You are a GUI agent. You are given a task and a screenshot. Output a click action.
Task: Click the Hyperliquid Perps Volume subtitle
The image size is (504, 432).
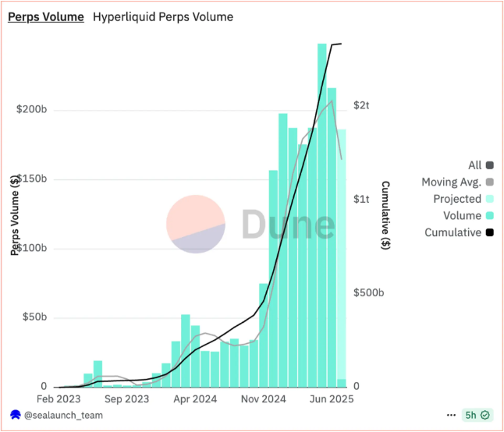click(x=163, y=17)
